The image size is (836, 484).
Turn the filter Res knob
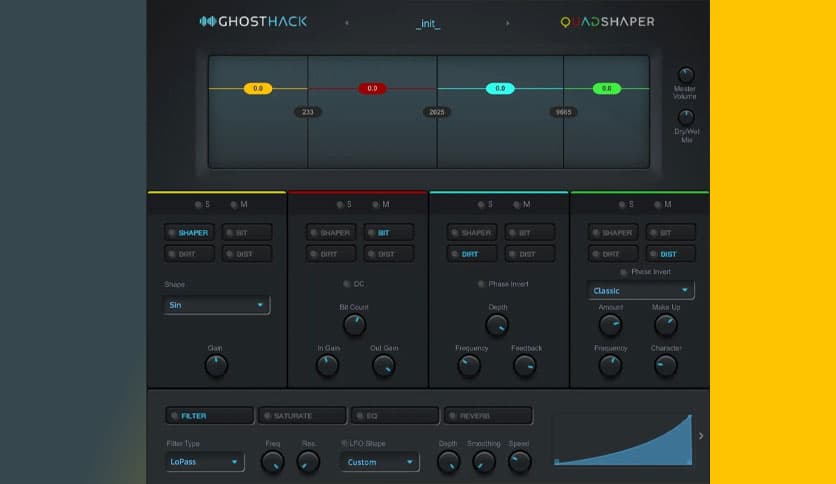pos(308,462)
